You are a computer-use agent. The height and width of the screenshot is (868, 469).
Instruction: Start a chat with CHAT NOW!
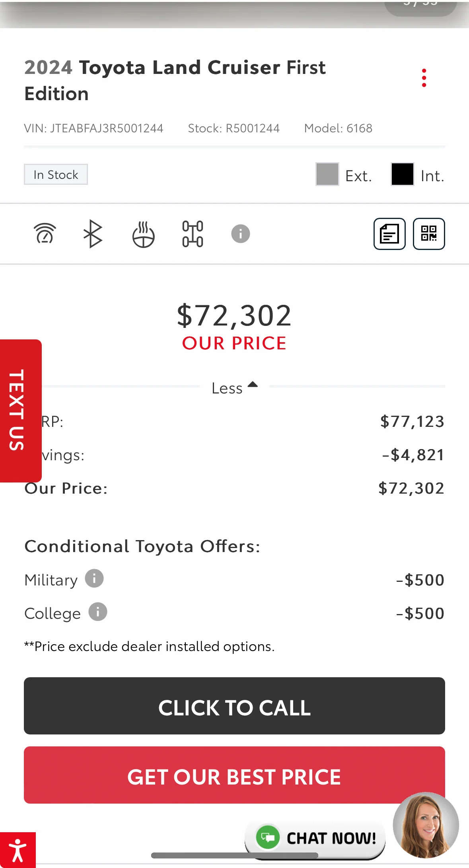(x=315, y=838)
